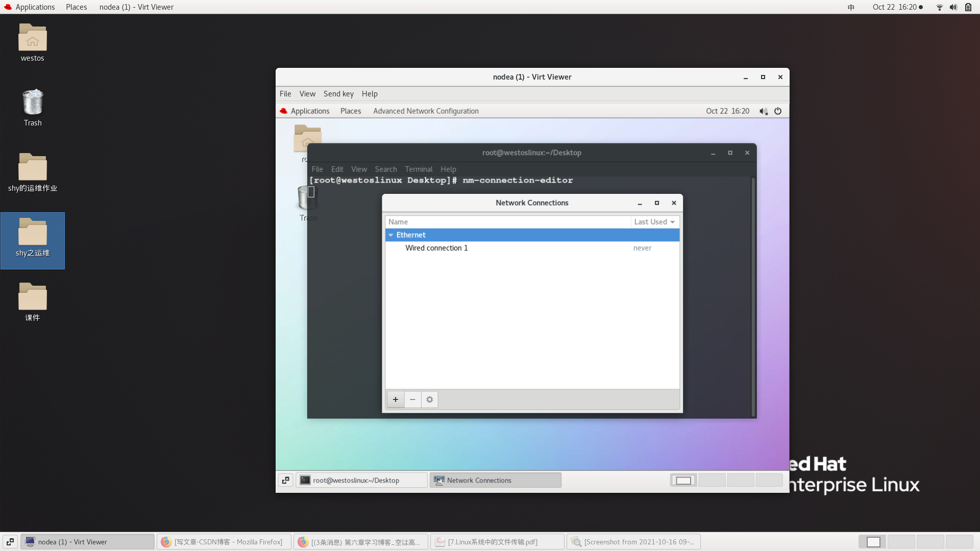
Task: Select shy的运维作业 folder on desktop
Action: point(33,173)
